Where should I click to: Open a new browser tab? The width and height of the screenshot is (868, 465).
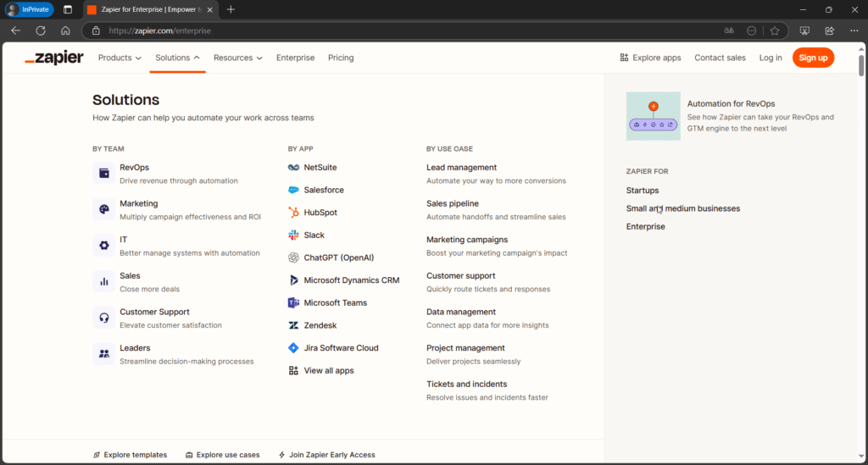tap(231, 9)
